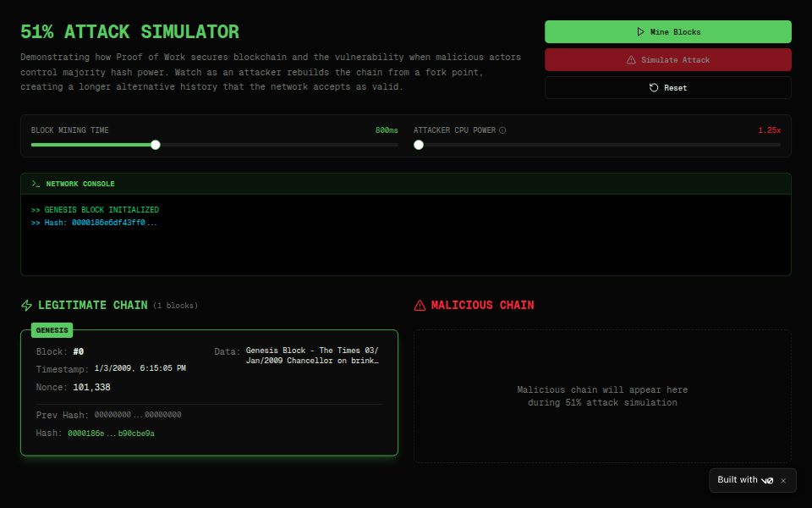Viewport: 812px width, 508px height.
Task: Click the warning triangle in Simulate Attack
Action: 631,60
